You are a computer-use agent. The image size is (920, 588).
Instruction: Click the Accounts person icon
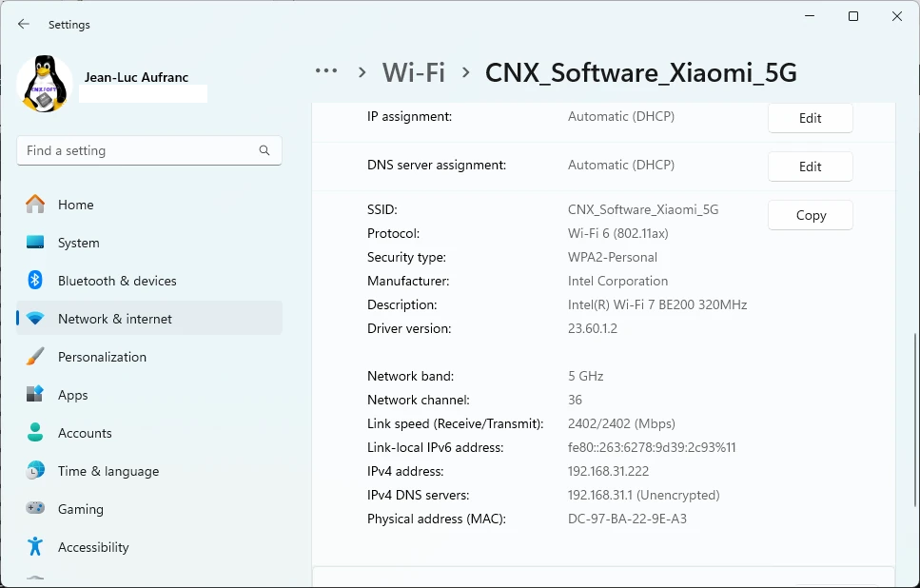35,433
